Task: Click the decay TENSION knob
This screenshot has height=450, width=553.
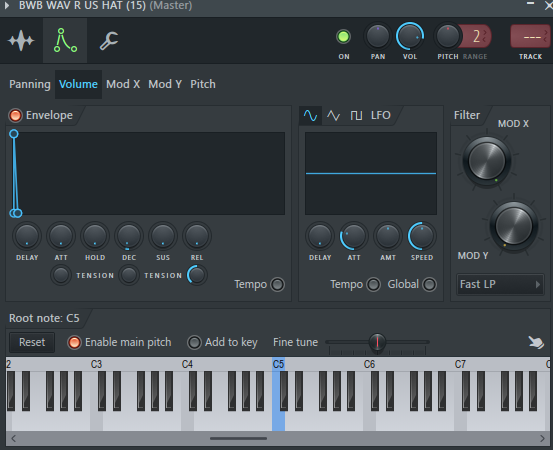Action: 129,275
